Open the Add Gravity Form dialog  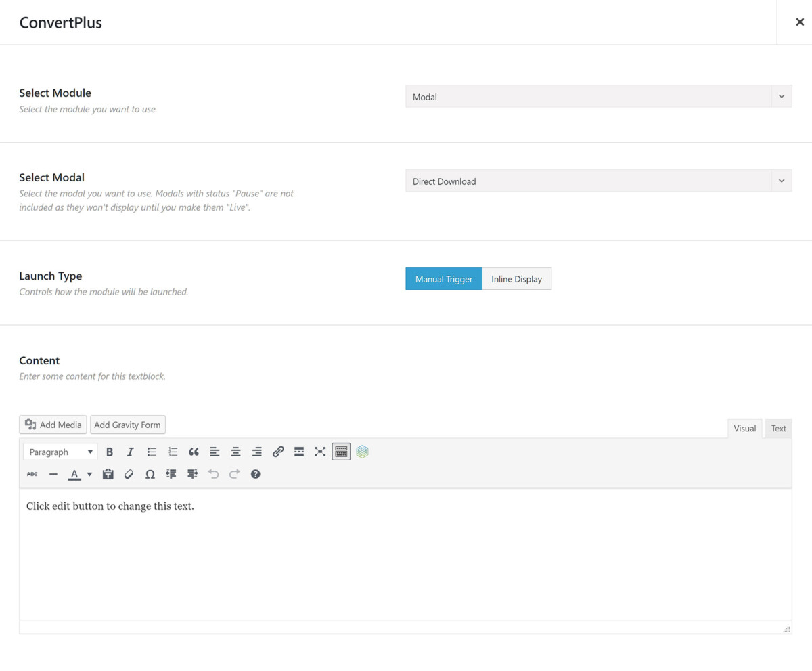[128, 425]
